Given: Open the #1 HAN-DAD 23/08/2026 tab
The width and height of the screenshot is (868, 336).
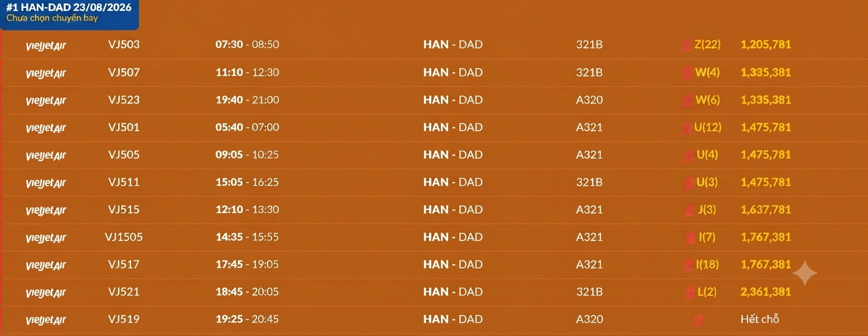Looking at the screenshot, I should 69,13.
